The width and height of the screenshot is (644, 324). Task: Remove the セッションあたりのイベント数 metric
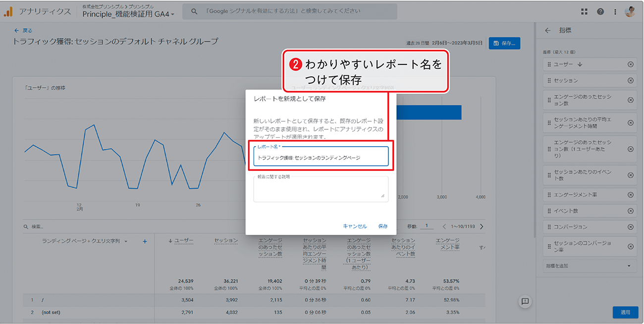pyautogui.click(x=630, y=175)
